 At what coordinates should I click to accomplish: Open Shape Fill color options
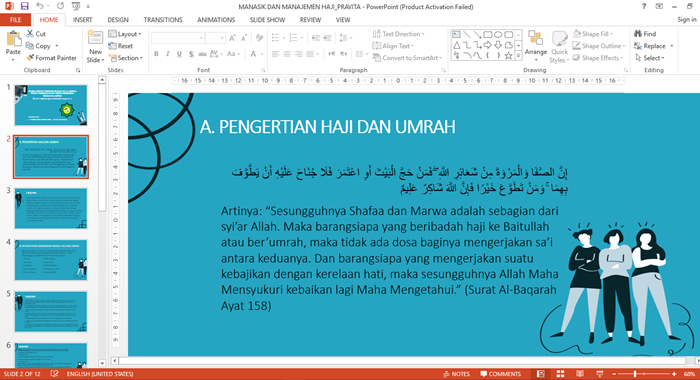(x=593, y=33)
